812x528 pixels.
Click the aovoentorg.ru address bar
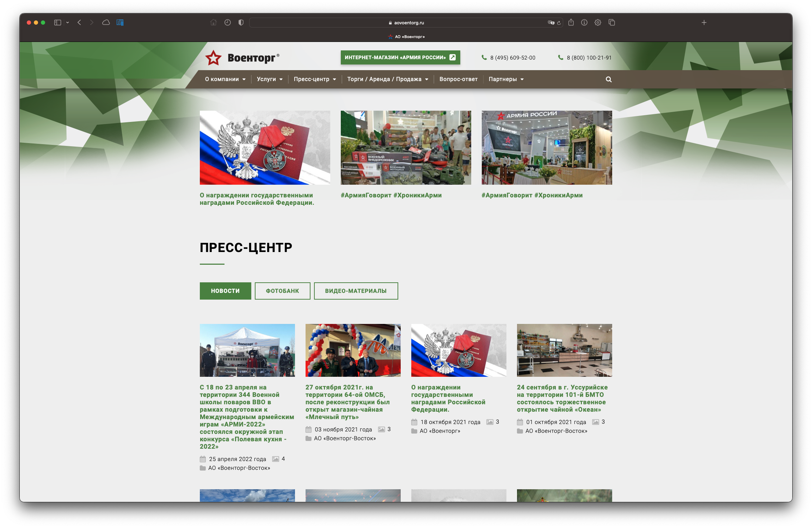(406, 23)
